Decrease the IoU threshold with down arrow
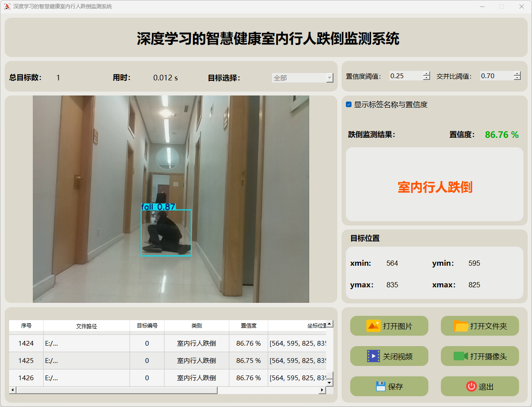The height and width of the screenshot is (407, 532). coord(517,78)
